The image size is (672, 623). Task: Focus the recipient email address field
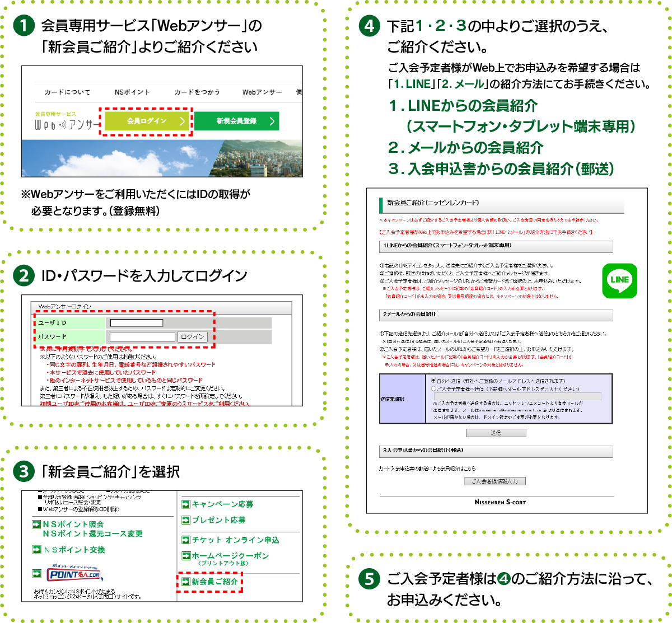(517, 396)
